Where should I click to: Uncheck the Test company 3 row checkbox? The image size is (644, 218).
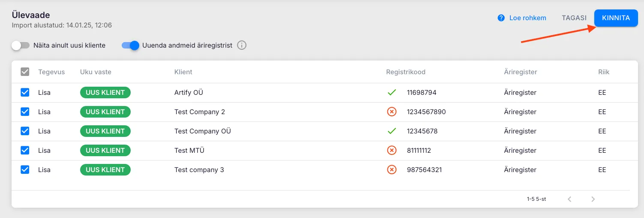[25, 170]
